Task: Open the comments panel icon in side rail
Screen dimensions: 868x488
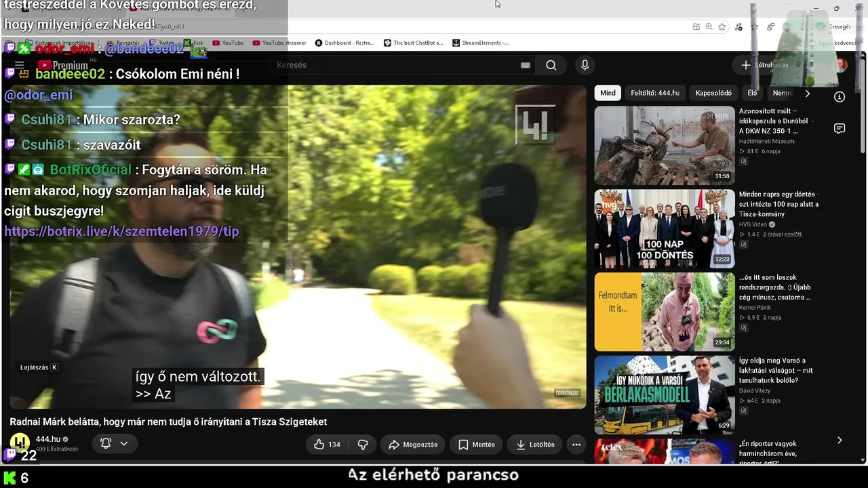Action: (x=839, y=129)
